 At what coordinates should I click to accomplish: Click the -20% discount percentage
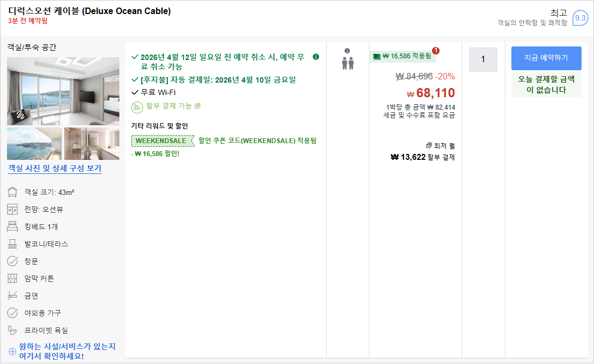point(445,77)
